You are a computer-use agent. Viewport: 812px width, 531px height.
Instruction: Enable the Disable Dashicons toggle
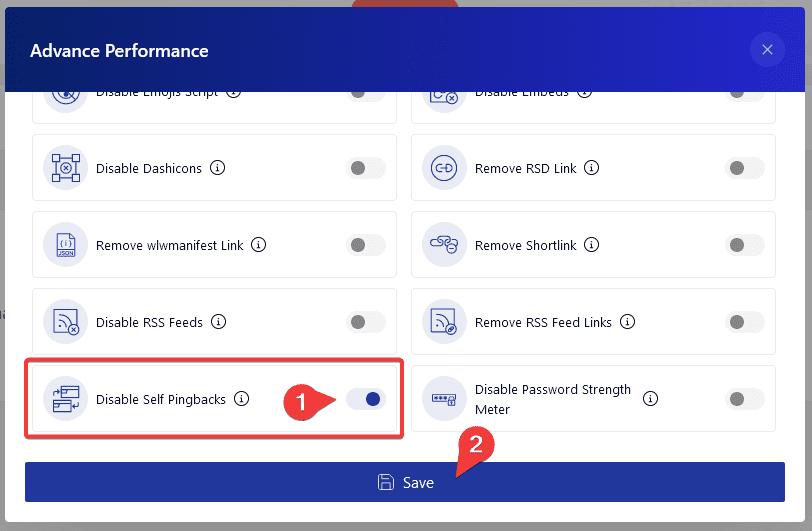[x=366, y=168]
